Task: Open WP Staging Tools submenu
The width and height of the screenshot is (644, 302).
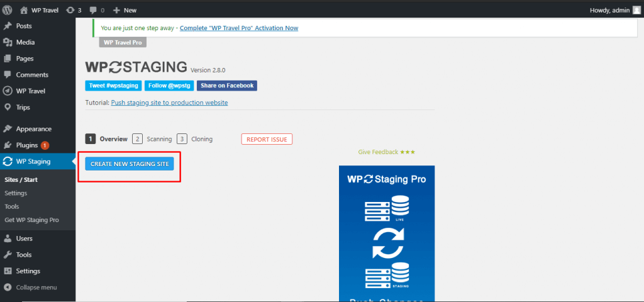Action: 12,206
